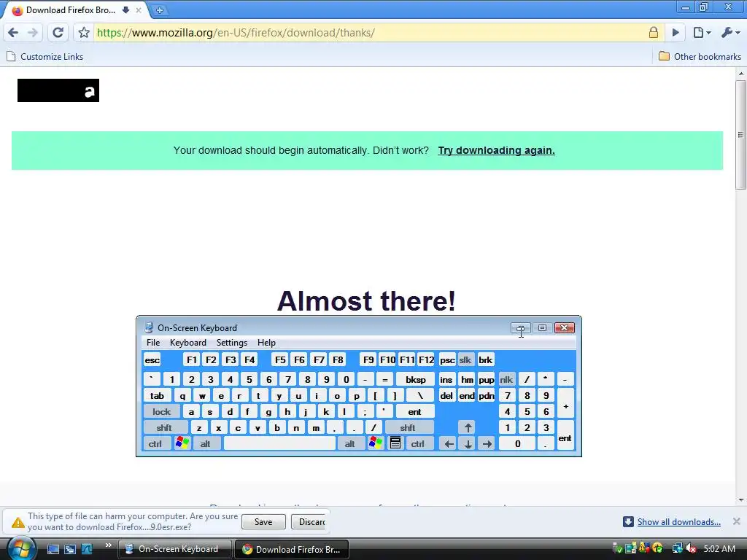This screenshot has height=560, width=747.
Task: Toggle the left alt key
Action: (x=205, y=444)
